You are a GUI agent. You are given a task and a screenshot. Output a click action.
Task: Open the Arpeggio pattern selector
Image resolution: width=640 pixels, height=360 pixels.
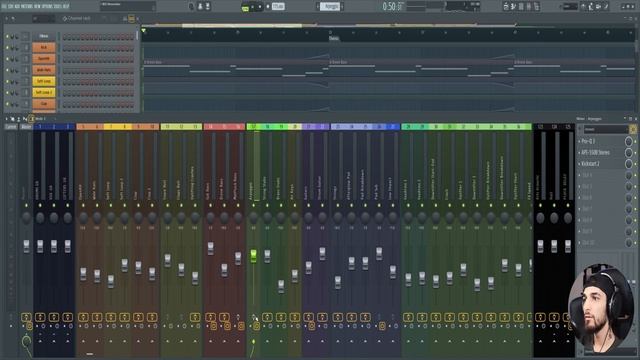329,7
